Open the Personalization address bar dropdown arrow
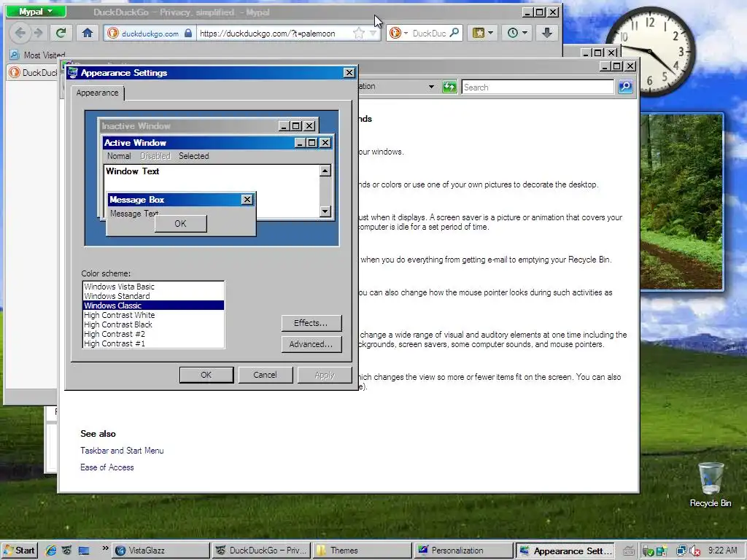This screenshot has height=560, width=747. (431, 87)
